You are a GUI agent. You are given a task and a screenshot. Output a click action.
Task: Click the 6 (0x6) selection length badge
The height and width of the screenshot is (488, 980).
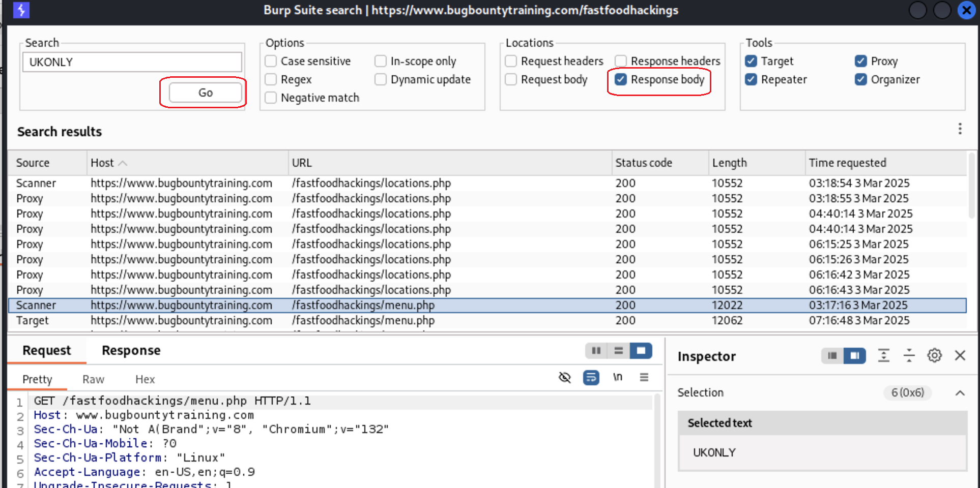907,392
